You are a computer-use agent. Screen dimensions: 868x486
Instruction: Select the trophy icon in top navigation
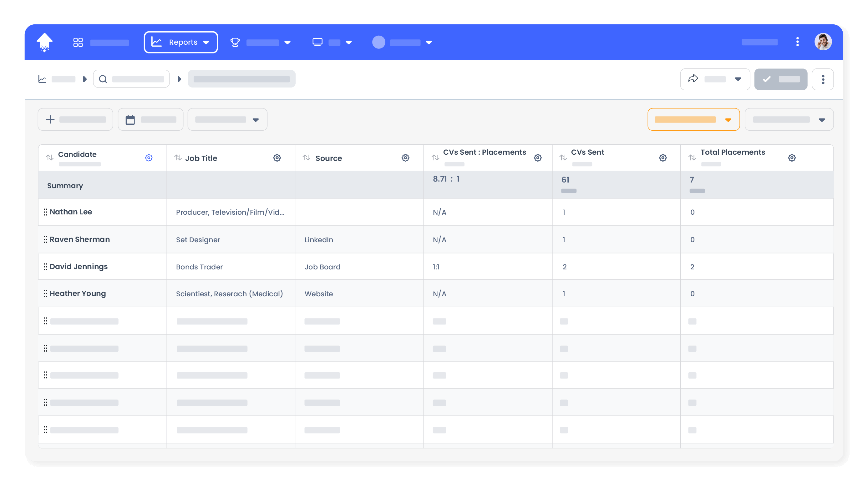coord(235,42)
